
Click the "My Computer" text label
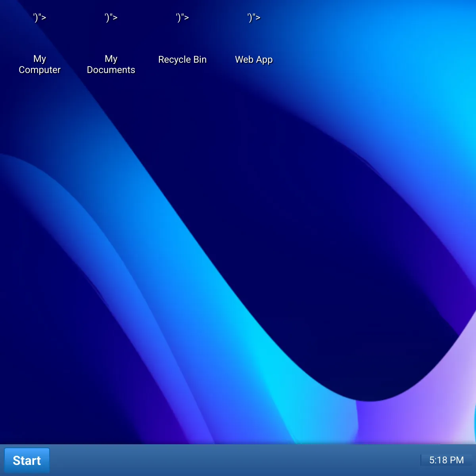pos(40,64)
